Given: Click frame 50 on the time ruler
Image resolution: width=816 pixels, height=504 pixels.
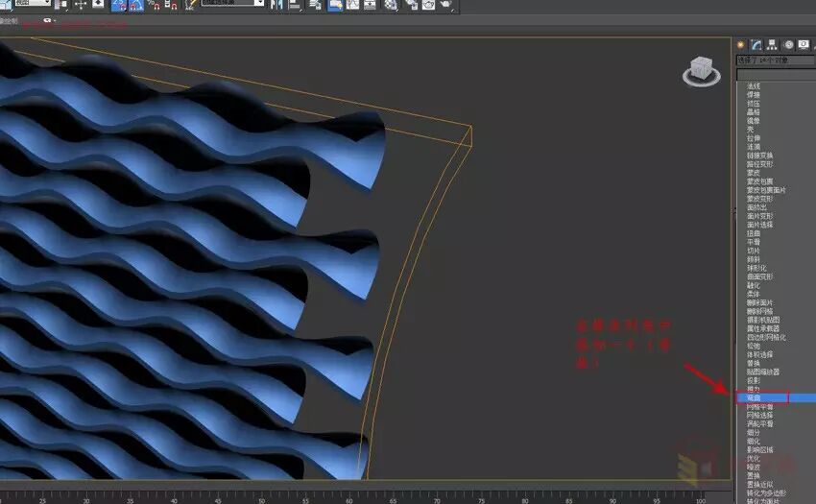Looking at the screenshot, I should (x=262, y=500).
